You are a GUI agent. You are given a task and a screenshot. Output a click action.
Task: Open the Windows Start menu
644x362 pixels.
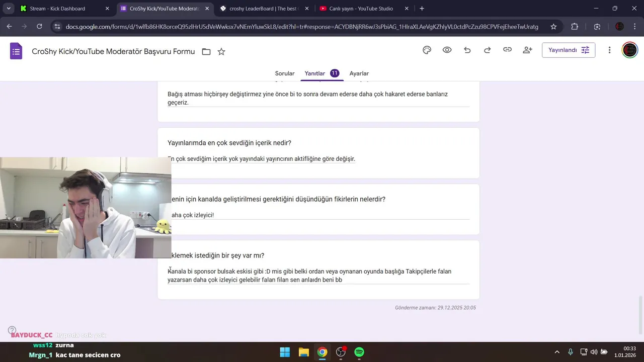click(285, 352)
